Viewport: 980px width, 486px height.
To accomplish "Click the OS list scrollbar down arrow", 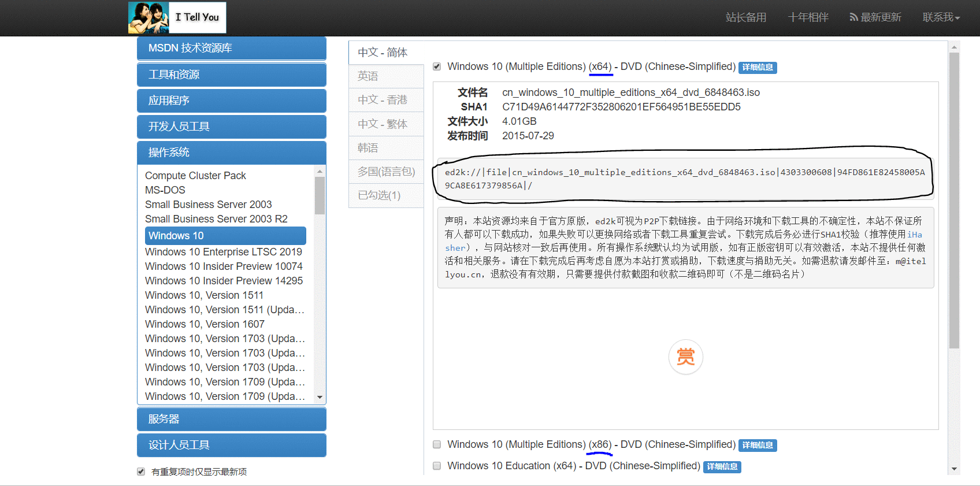I will [x=320, y=397].
